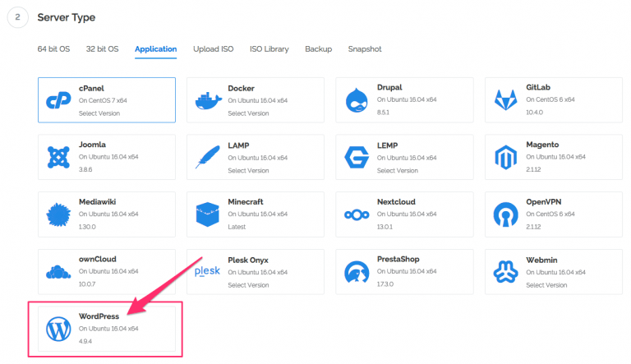Switch to the 64 bit OS tab
Image resolution: width=631 pixels, height=364 pixels.
tap(53, 49)
